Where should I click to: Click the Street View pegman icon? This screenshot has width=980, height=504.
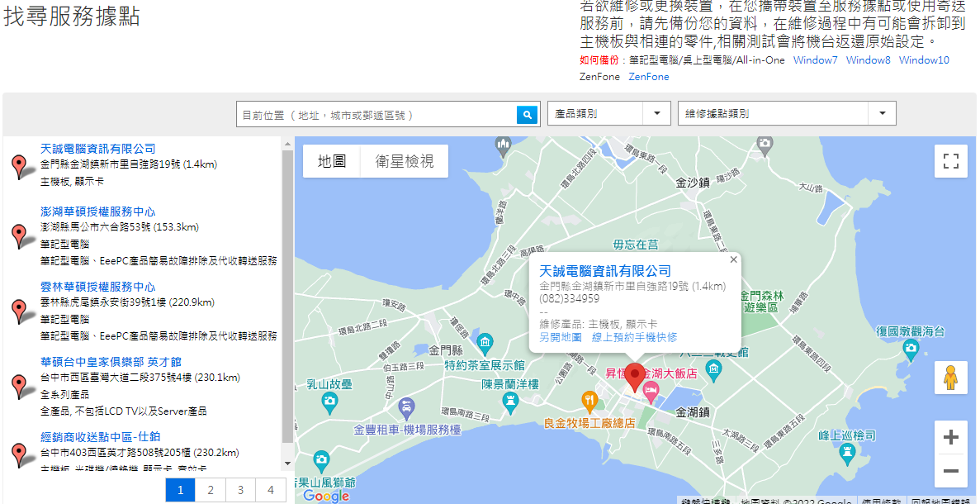coord(950,378)
